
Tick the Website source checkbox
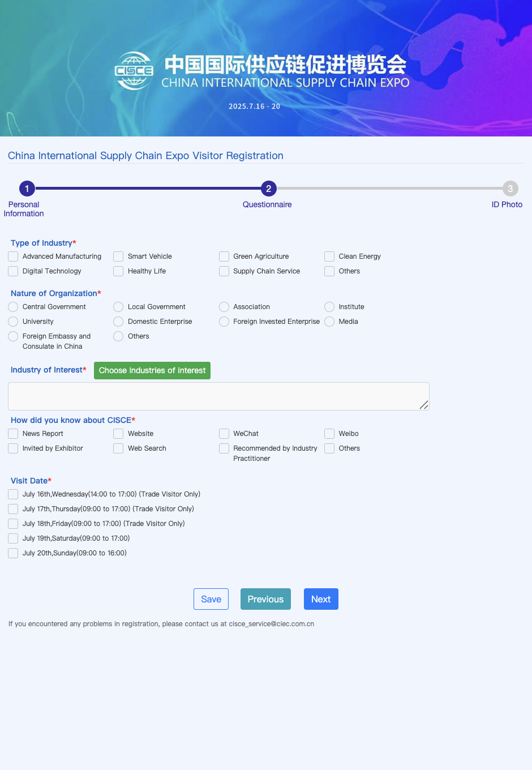click(x=118, y=434)
